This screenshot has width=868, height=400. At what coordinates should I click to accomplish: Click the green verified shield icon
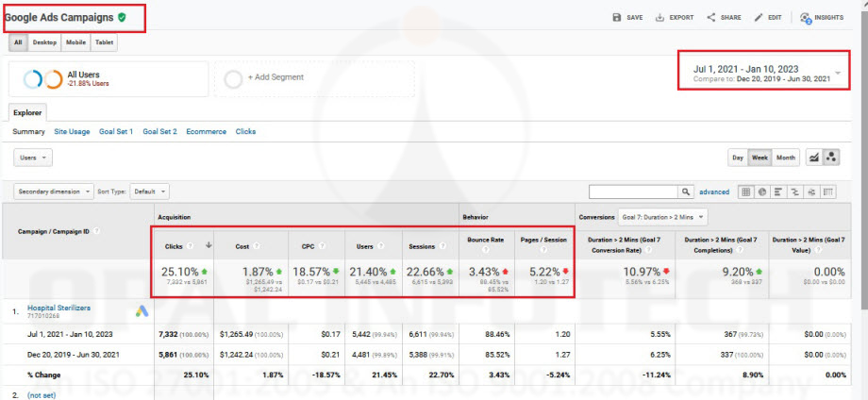tap(122, 17)
